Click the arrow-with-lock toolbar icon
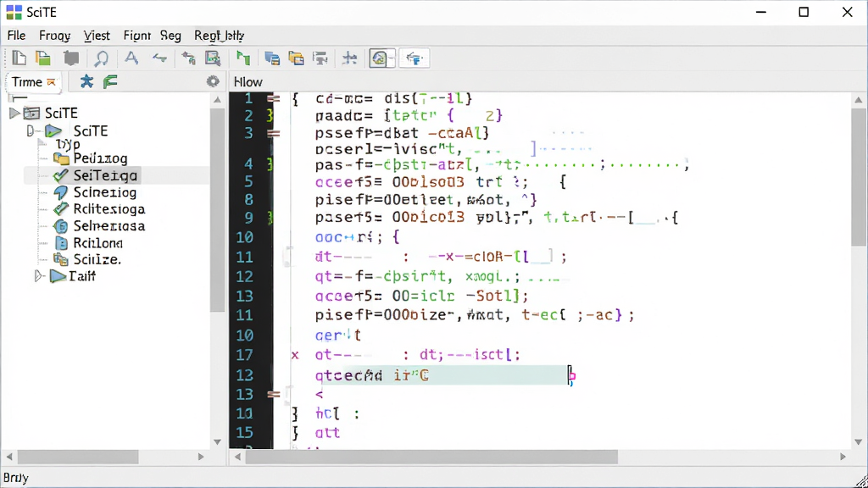This screenshot has height=488, width=868. pos(189,58)
